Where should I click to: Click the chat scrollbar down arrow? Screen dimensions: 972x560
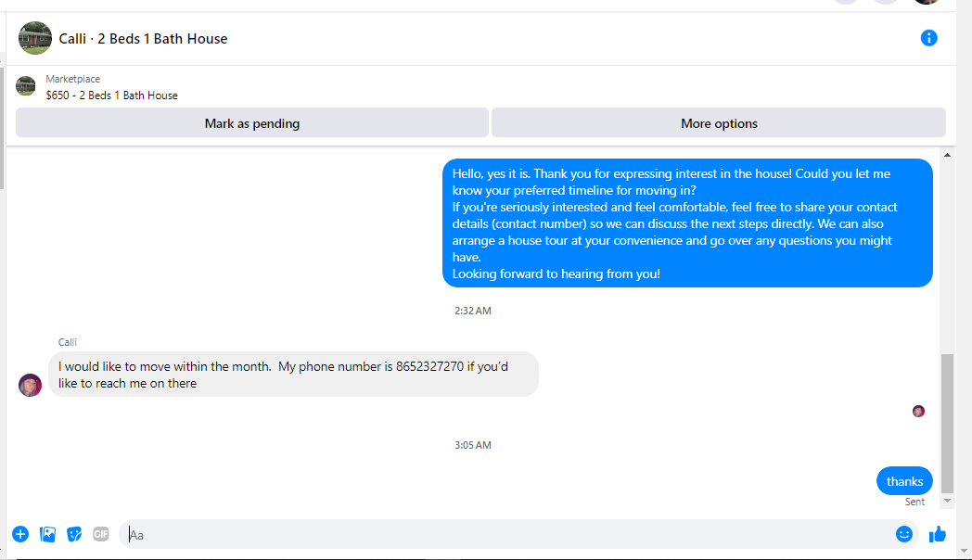(947, 501)
